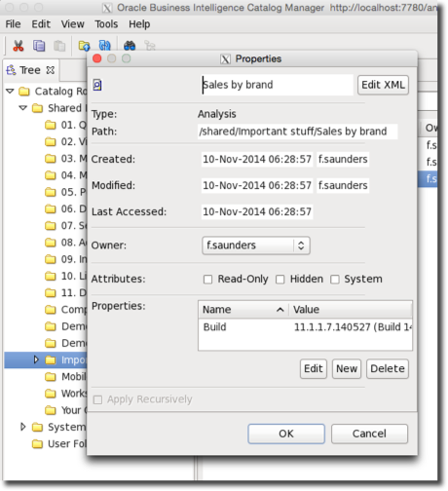Click the binoculars Search toolbar icon
The image size is (448, 491).
pos(130,46)
